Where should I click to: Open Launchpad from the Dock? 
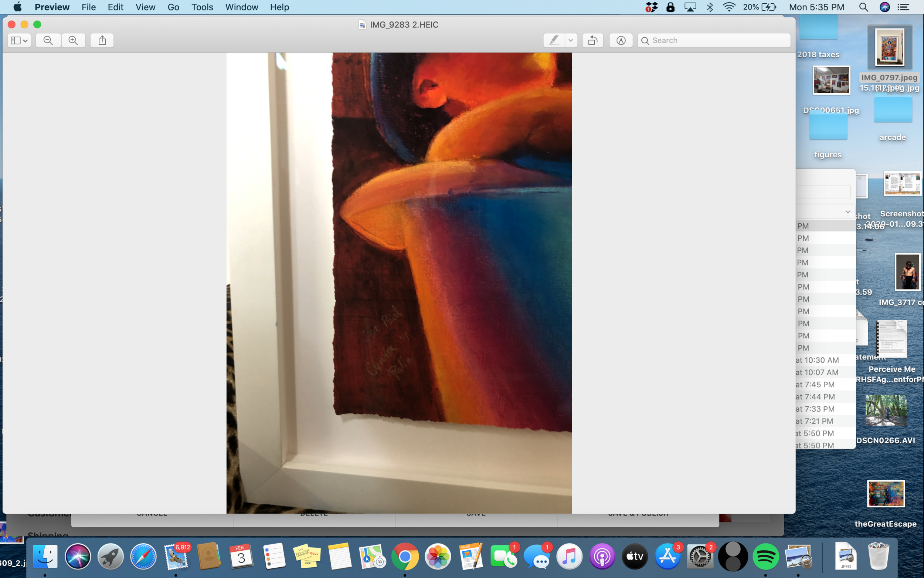click(x=111, y=556)
